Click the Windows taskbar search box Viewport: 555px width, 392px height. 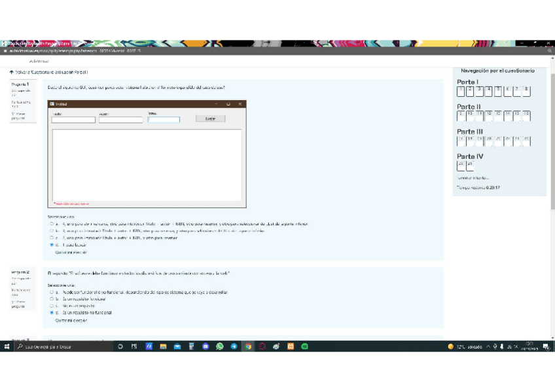tap(63, 347)
